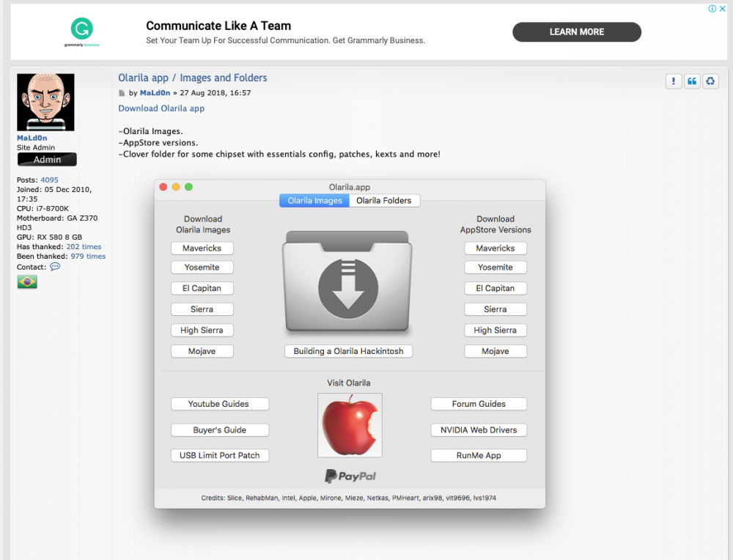This screenshot has height=560, width=733.
Task: Click the Admin rank badge
Action: (47, 159)
